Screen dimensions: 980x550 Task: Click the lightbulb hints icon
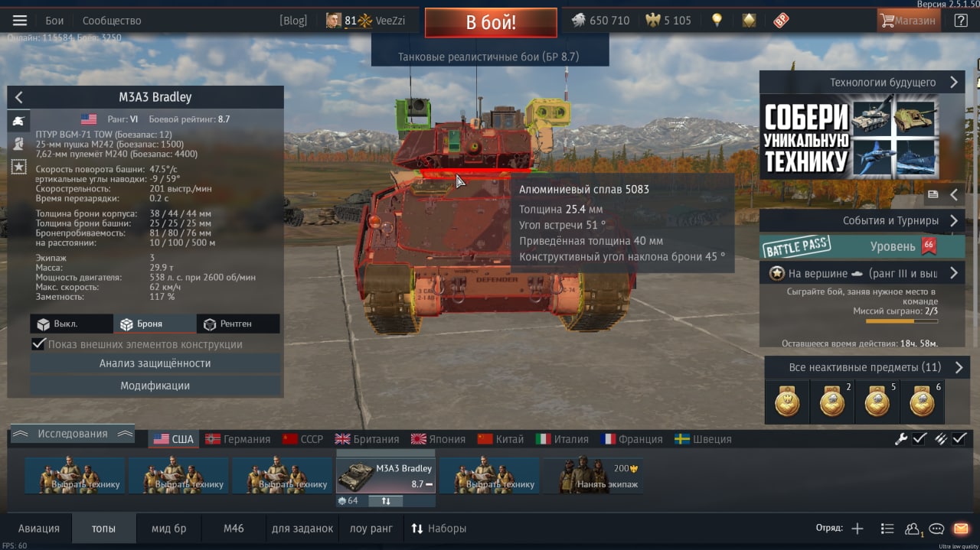(717, 21)
